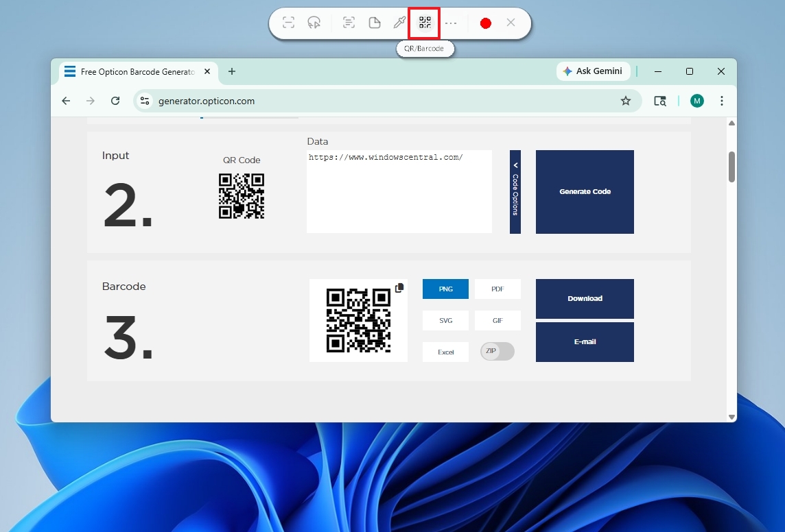Choose the text extractor tool in toolbar
The width and height of the screenshot is (785, 532).
(349, 23)
